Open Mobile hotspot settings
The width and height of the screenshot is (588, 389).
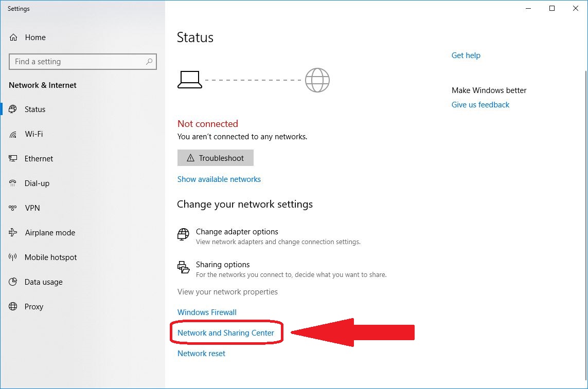tap(50, 257)
